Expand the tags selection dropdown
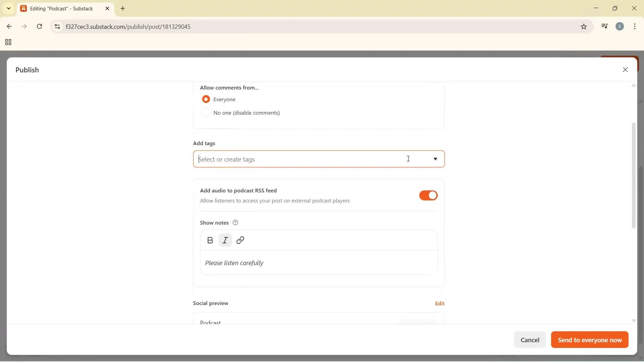Viewport: 644px width, 362px height. pos(435,159)
